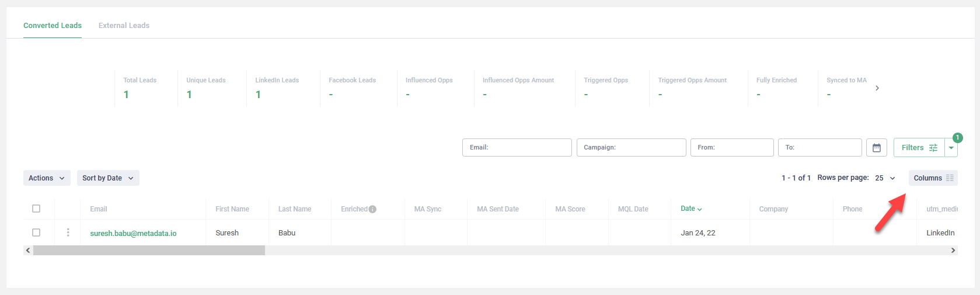Screen dimensions: 980x295
Task: Select the Converted Leads tab
Action: (x=53, y=26)
